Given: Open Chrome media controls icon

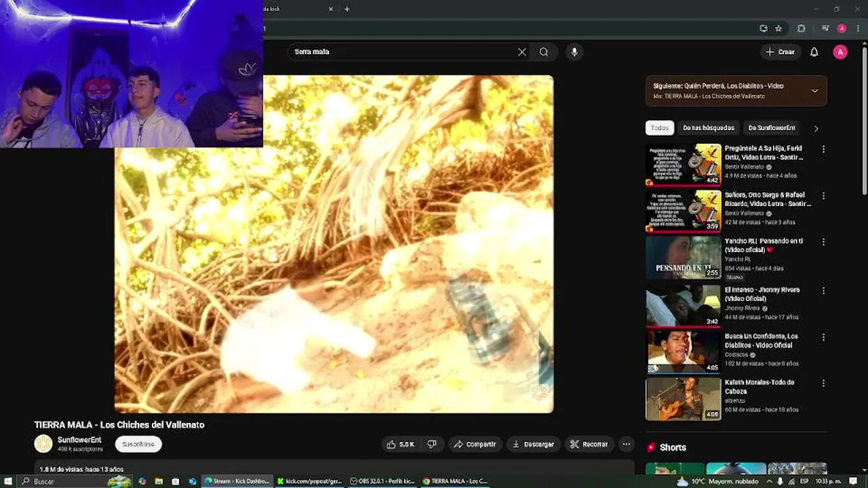Looking at the screenshot, I should [x=825, y=28].
